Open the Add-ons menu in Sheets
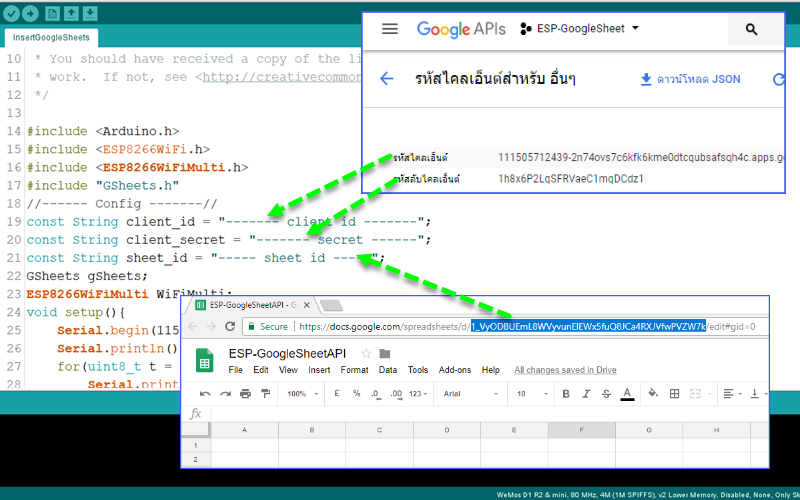The height and width of the screenshot is (500, 800). (x=455, y=370)
